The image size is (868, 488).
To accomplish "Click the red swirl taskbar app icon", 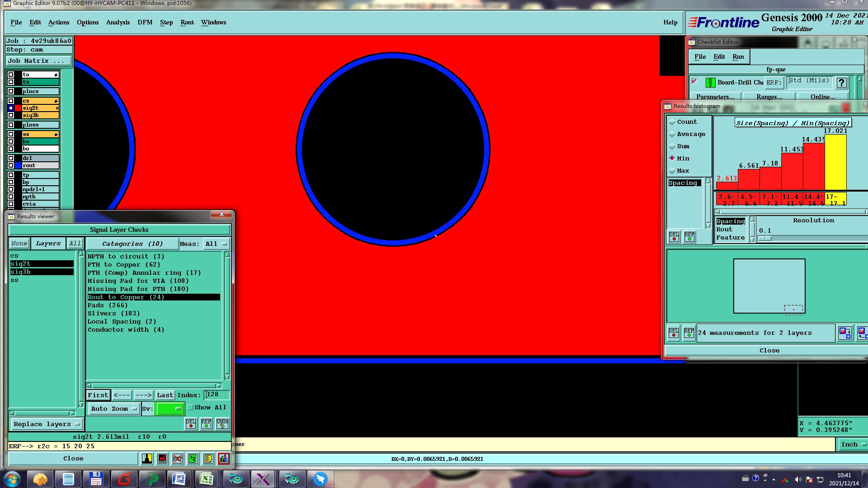I will click(x=124, y=479).
